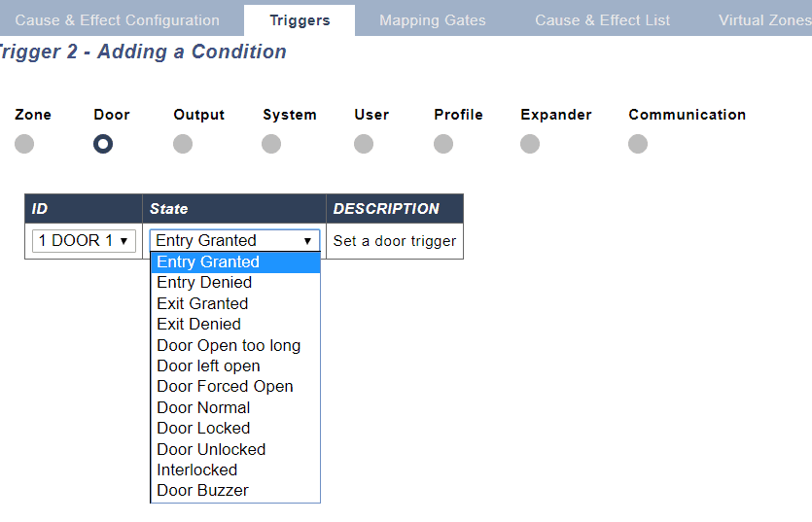
Task: Choose Entry Denied from the list
Action: 204,283
